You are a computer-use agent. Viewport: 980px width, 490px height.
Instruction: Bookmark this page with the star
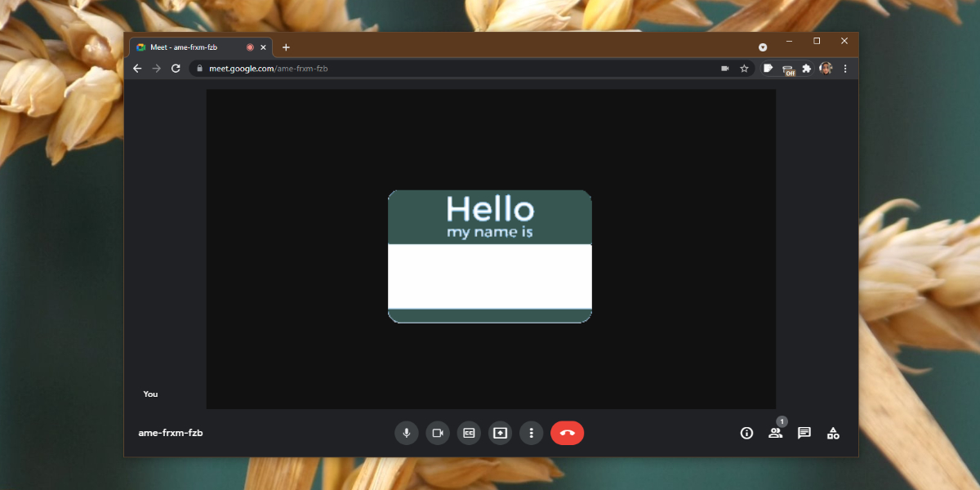[744, 69]
